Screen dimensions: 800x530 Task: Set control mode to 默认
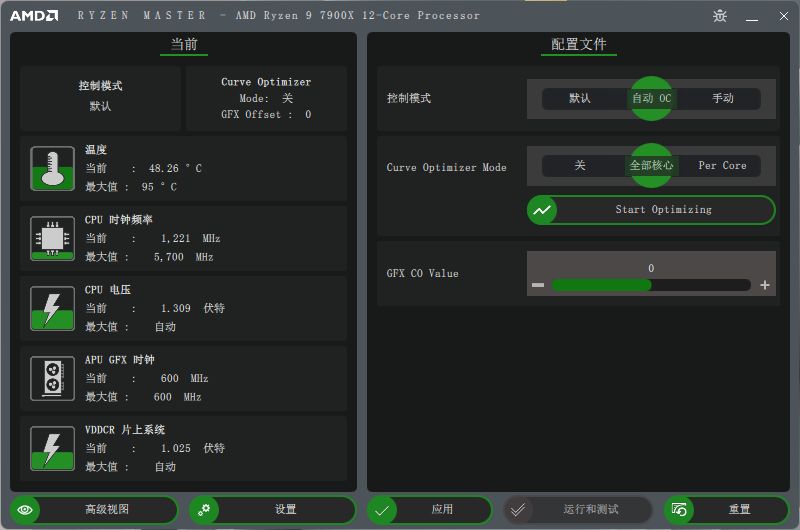pos(580,98)
